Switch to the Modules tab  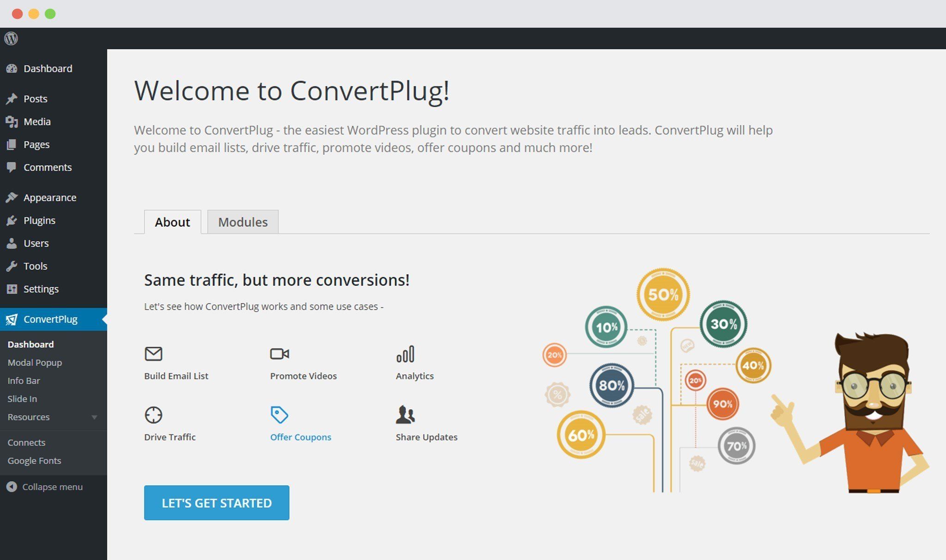(x=242, y=222)
